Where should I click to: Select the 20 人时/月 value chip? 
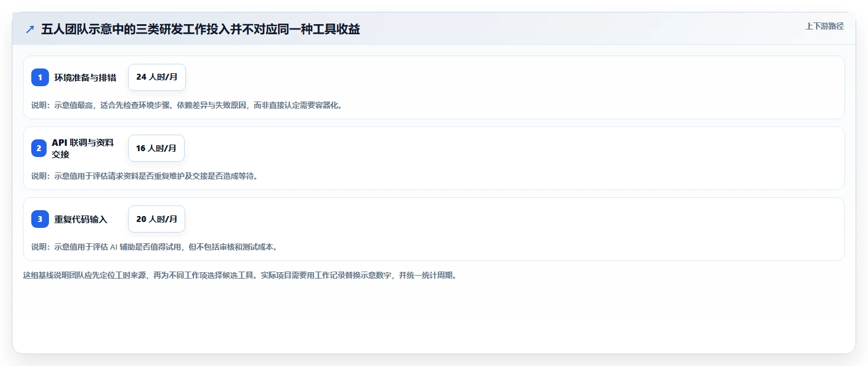click(157, 219)
